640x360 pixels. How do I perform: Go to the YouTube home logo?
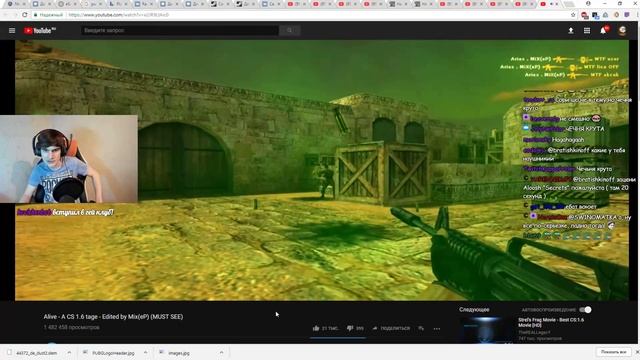coord(40,31)
